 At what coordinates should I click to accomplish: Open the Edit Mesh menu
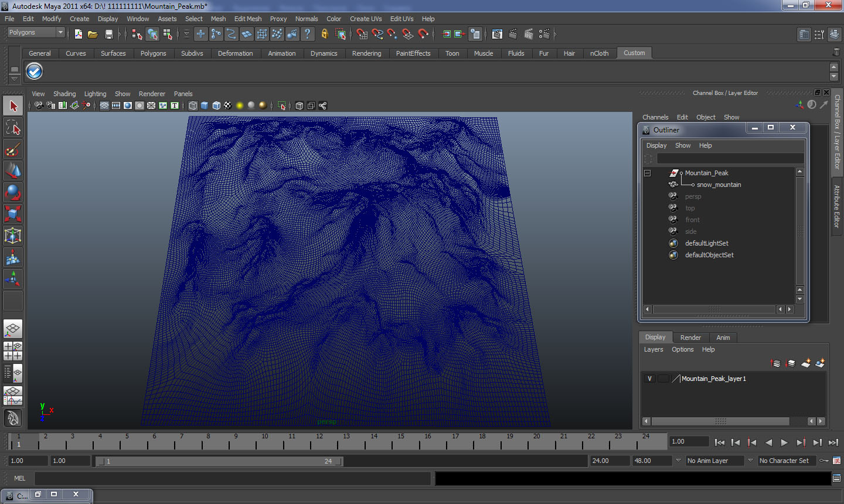(x=248, y=19)
